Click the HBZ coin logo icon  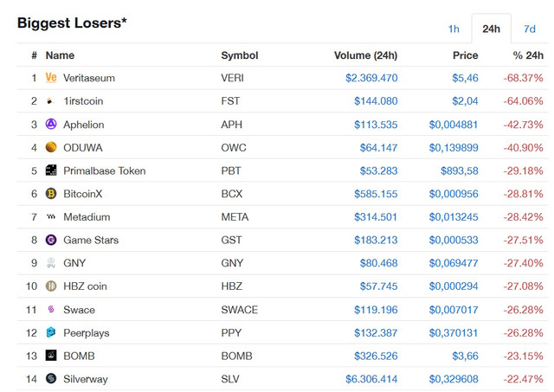click(51, 286)
